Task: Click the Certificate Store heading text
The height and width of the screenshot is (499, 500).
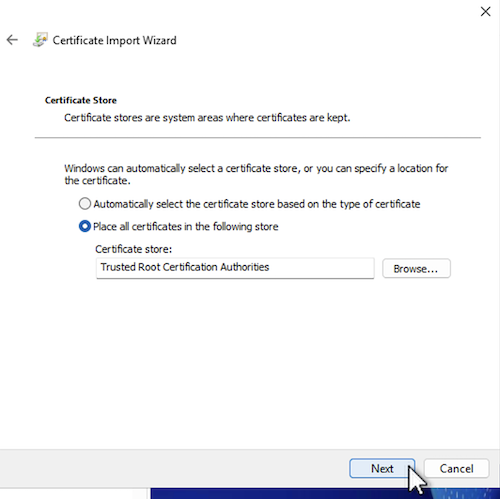Action: [x=81, y=100]
